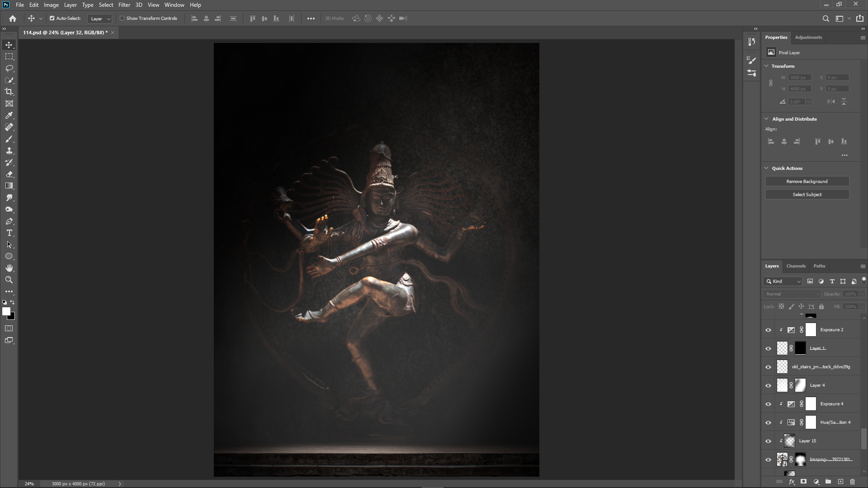Select the Ellipse shape tool
Screen dimensions: 868x488
tap(9, 256)
